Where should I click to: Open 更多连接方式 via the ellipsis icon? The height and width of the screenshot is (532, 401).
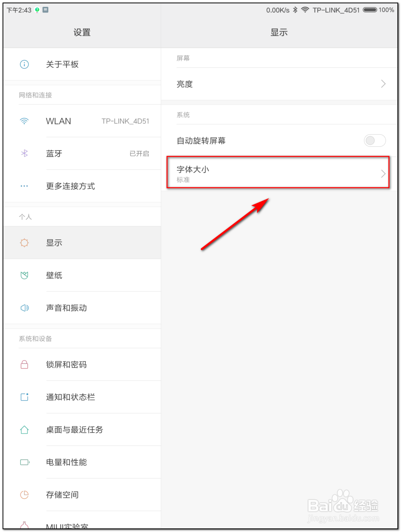point(24,186)
